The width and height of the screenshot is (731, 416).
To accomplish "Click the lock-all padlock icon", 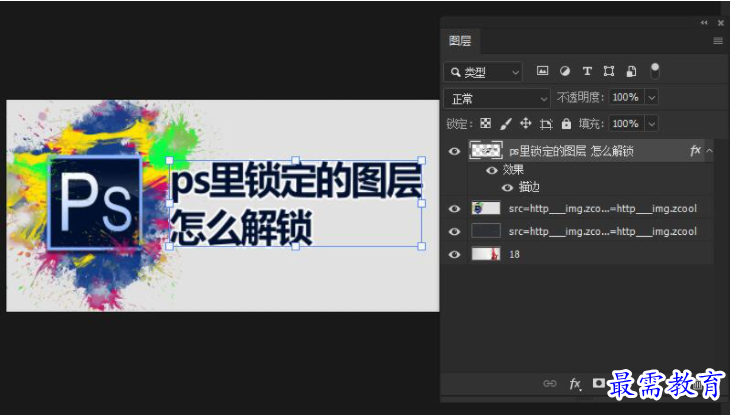I will 566,124.
